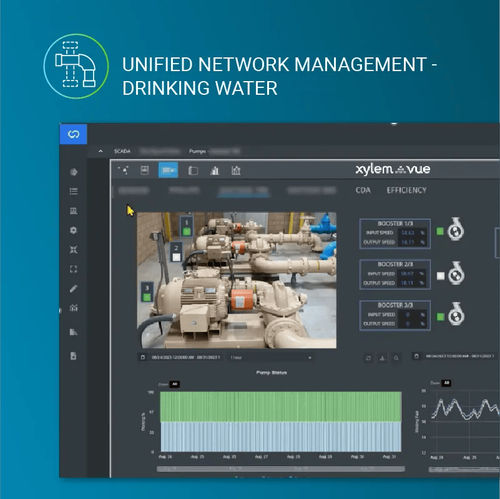500x499 pixels.
Task: Click the pump icon next to Booster 1/3
Action: [456, 229]
